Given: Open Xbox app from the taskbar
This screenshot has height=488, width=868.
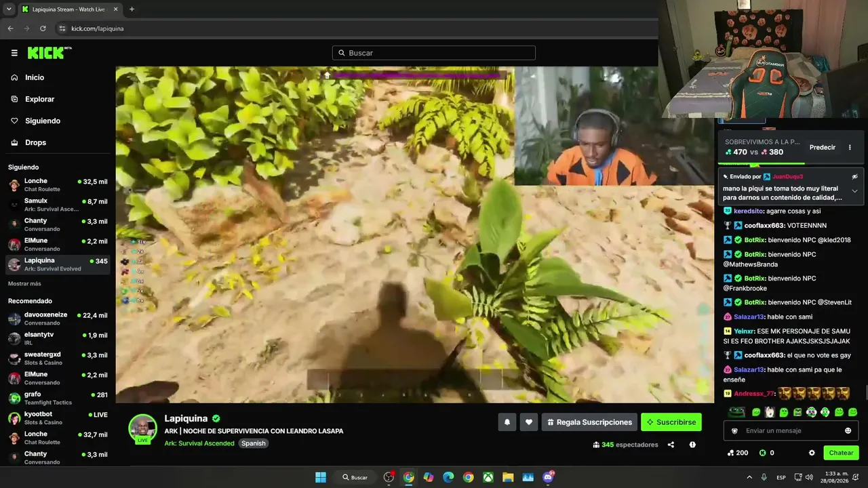Looking at the screenshot, I should tap(488, 477).
